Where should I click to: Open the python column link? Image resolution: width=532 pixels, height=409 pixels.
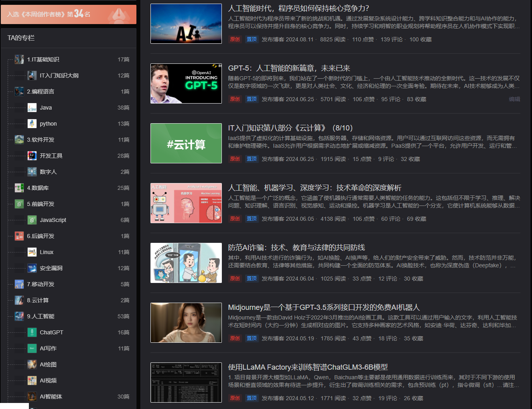48,124
